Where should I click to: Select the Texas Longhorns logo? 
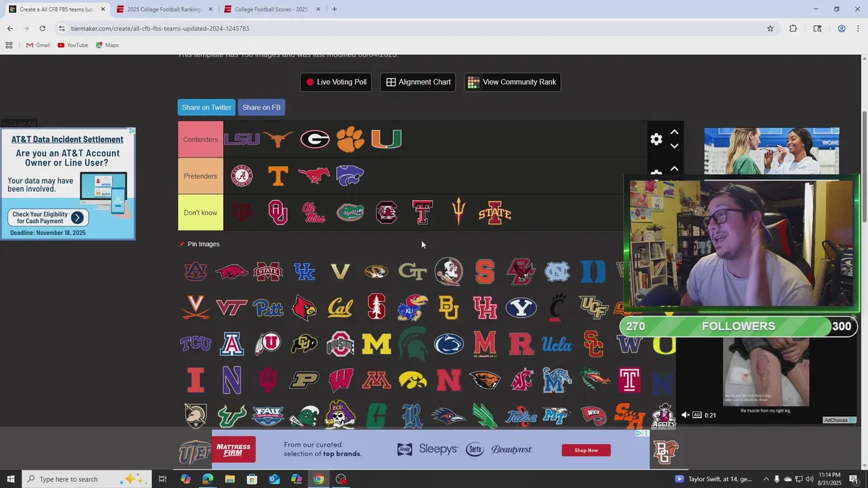pos(278,139)
